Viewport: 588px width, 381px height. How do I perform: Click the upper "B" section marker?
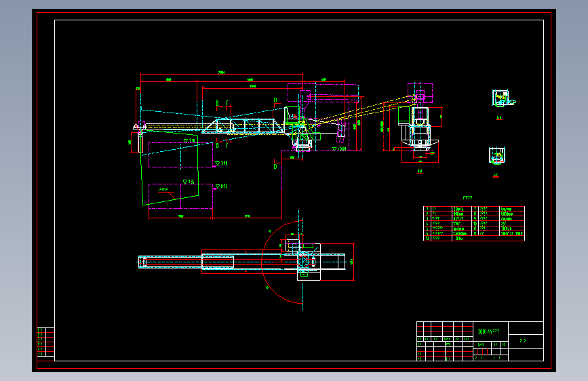tap(218, 103)
